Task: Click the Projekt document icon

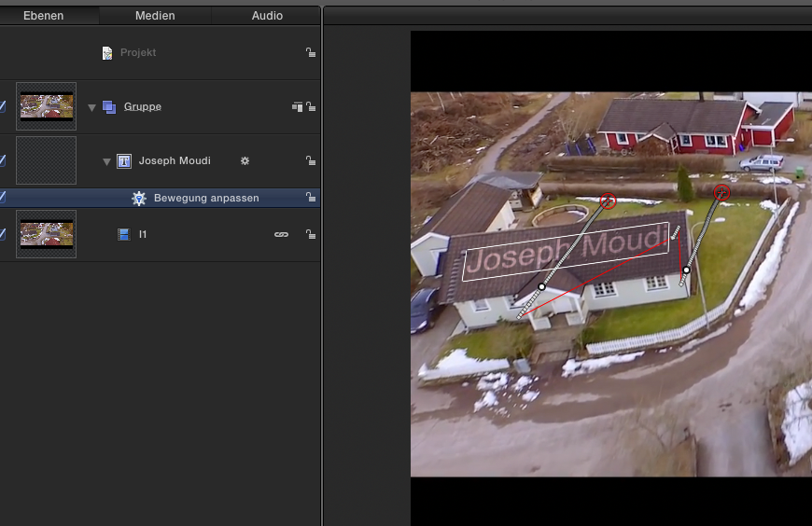Action: coord(107,53)
